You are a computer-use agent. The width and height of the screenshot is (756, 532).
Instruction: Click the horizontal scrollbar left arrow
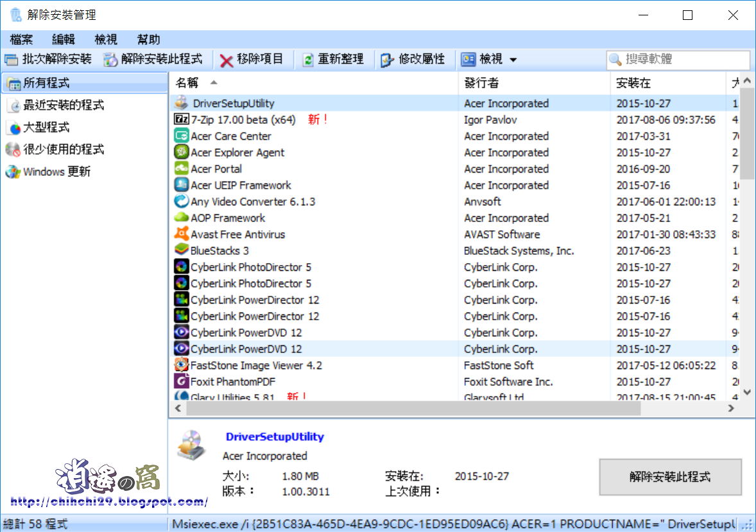click(x=178, y=409)
